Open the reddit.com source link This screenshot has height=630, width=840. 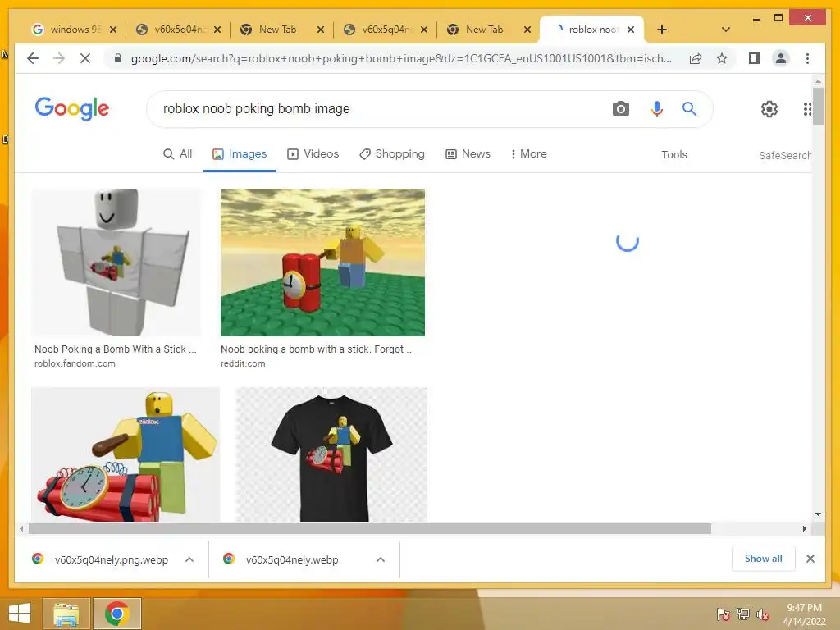tap(243, 363)
